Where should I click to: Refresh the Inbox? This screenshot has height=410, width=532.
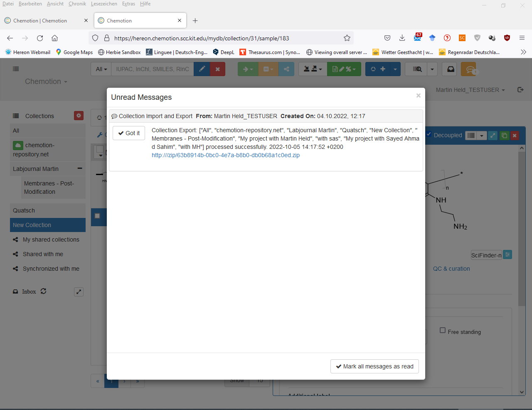pos(43,291)
